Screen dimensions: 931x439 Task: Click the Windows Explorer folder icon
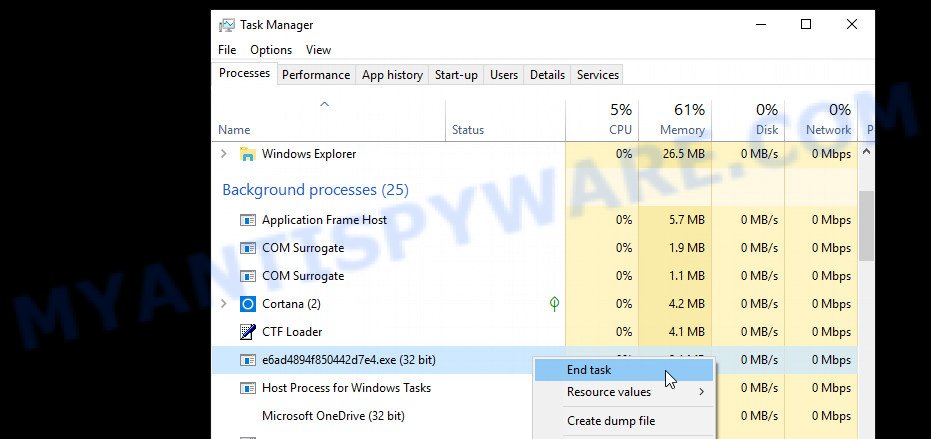click(x=248, y=154)
